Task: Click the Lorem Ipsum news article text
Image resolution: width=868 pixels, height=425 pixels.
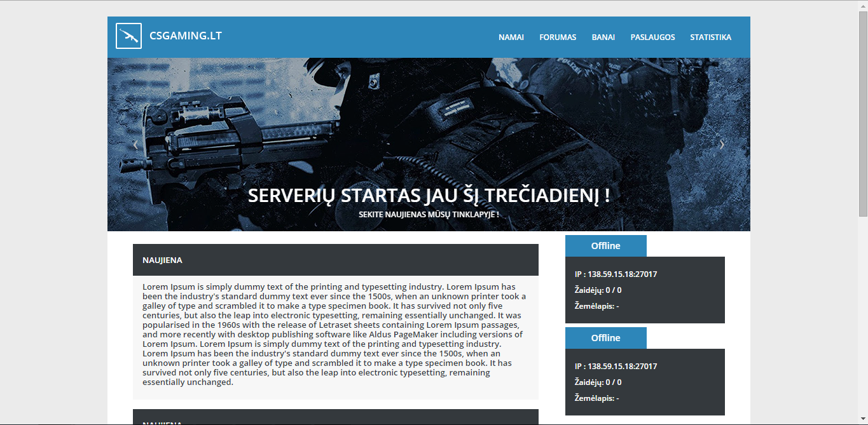Action: click(x=334, y=334)
